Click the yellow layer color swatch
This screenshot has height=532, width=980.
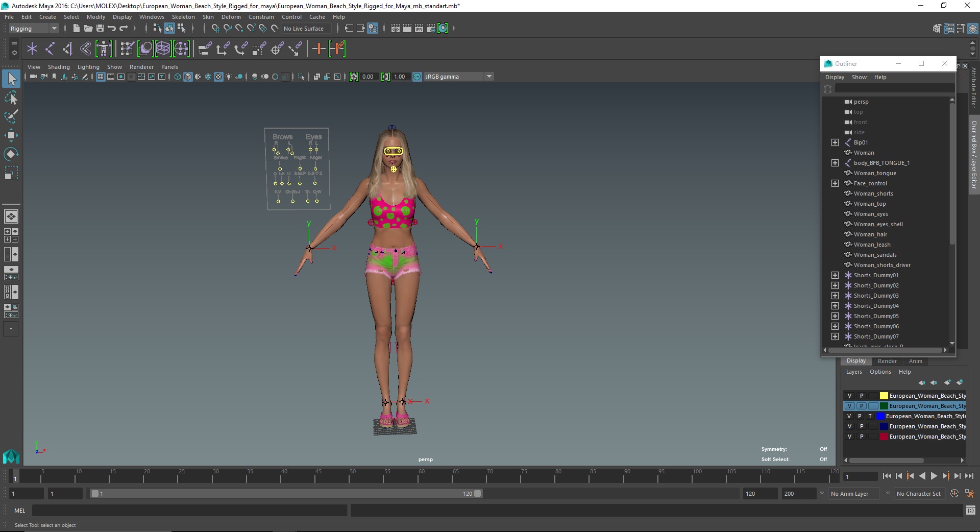tap(884, 396)
